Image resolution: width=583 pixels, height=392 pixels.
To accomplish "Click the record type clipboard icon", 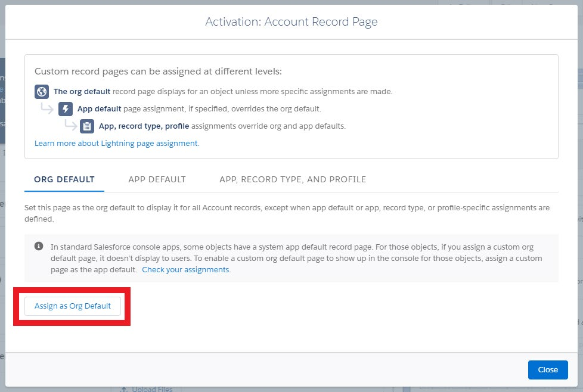I will point(87,126).
